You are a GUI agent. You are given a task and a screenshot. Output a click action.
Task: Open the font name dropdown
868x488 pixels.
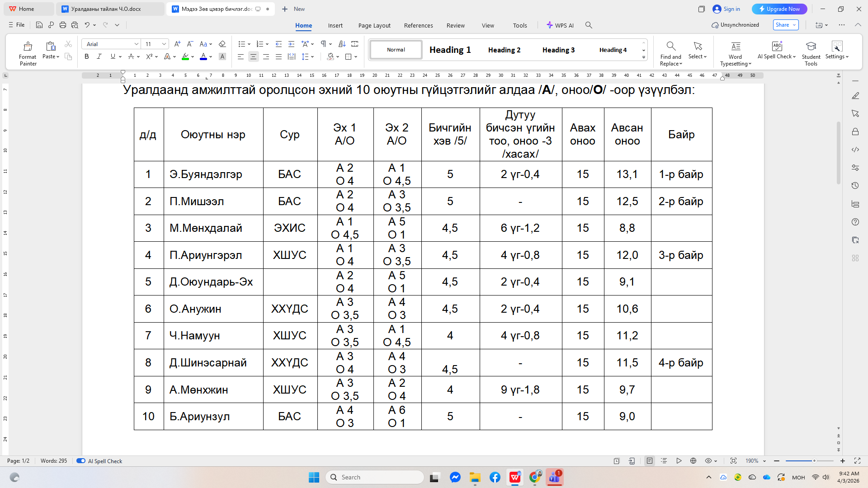136,44
